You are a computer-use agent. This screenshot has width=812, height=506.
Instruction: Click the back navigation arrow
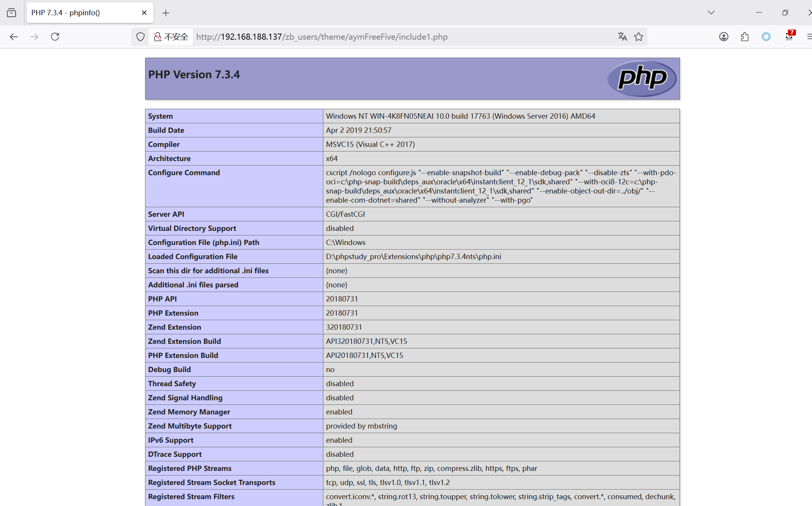(x=14, y=37)
